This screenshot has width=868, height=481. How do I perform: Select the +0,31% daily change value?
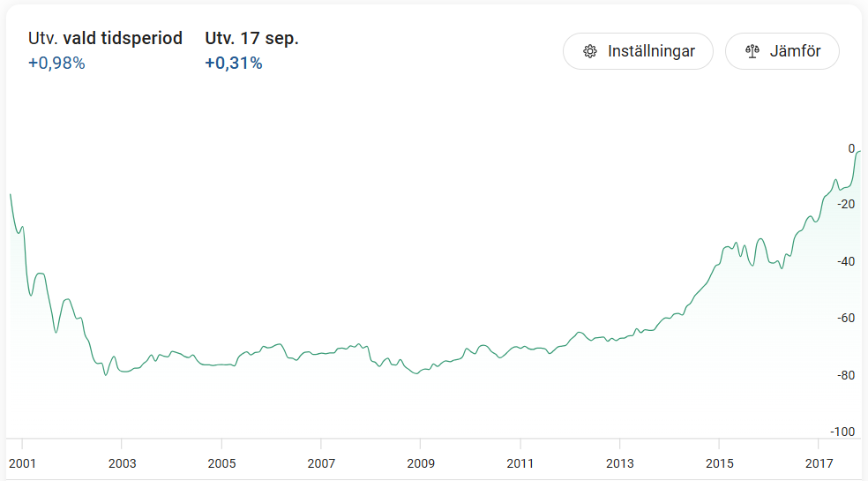234,63
